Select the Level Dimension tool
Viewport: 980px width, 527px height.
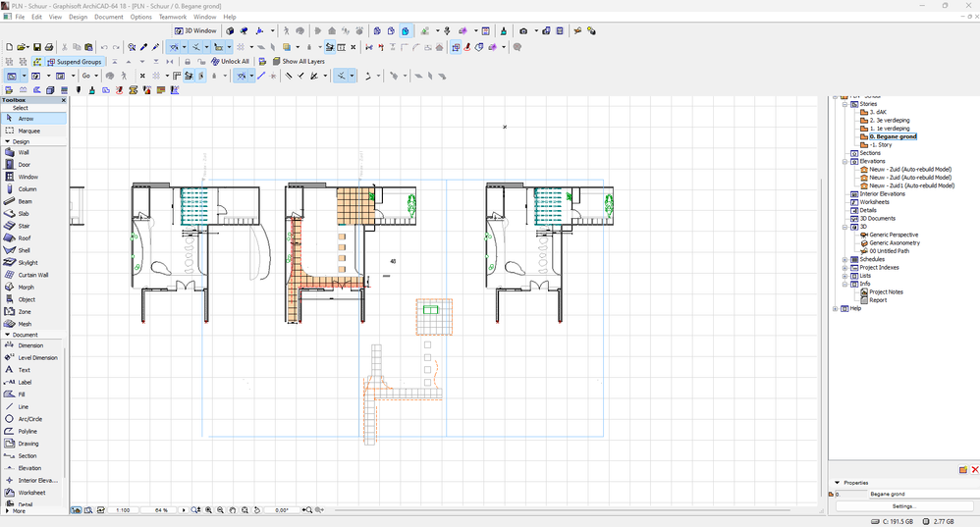[37, 357]
